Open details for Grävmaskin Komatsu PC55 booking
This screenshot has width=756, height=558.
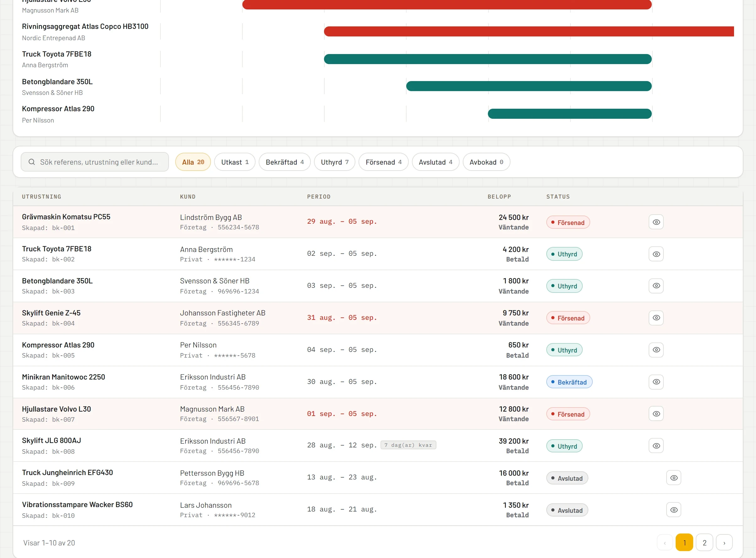[x=656, y=222]
